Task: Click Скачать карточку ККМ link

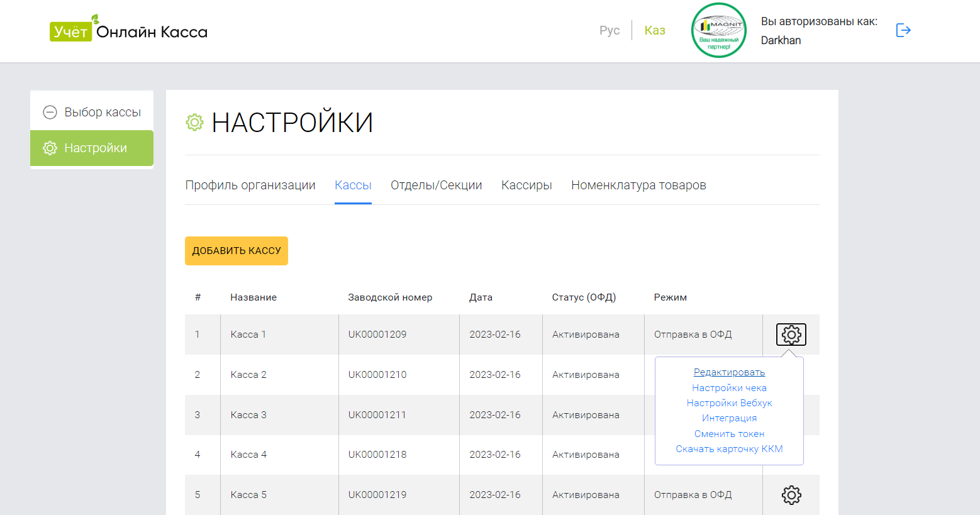Action: [x=729, y=449]
